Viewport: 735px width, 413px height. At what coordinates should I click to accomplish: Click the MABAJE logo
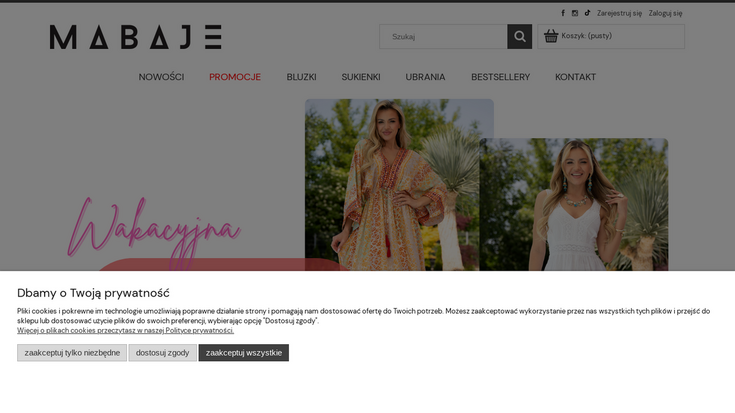(x=135, y=37)
